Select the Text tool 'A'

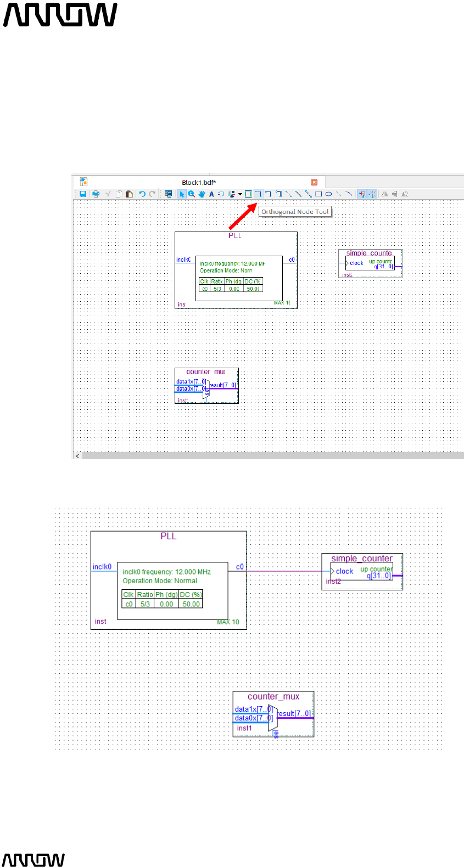pyautogui.click(x=211, y=194)
